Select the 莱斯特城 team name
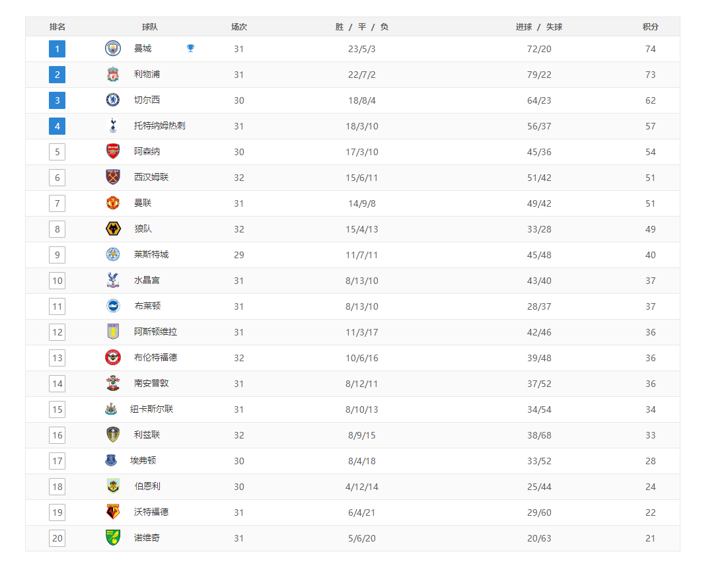Screen dimensions: 728x562 [151, 254]
